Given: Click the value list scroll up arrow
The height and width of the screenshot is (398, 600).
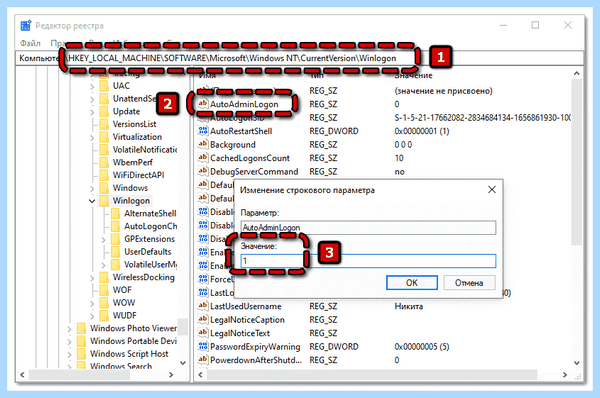Looking at the screenshot, I should coord(577,73).
